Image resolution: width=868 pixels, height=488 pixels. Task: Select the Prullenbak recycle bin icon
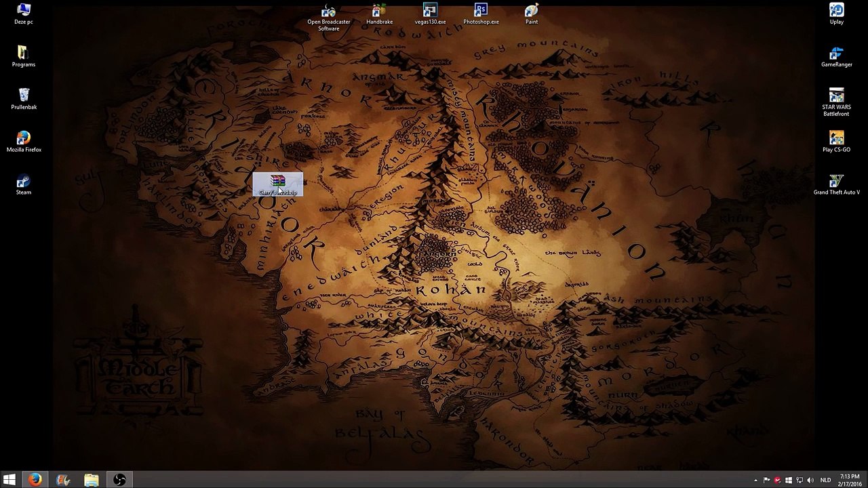pos(24,99)
